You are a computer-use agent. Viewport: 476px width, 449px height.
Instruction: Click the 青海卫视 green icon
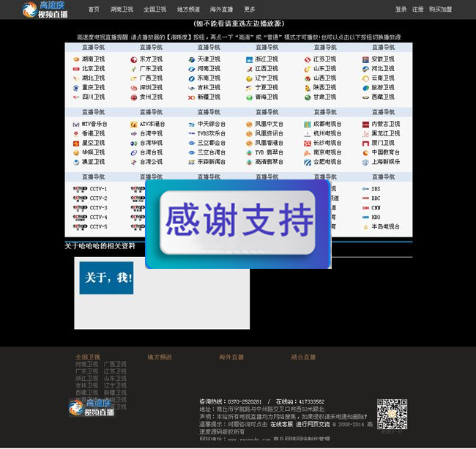click(x=249, y=97)
